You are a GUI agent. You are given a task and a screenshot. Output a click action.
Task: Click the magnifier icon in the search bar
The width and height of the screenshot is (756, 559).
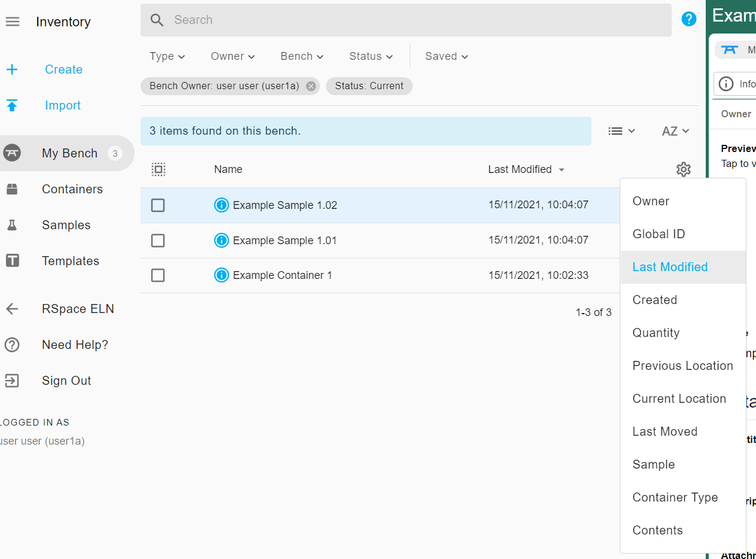point(157,20)
